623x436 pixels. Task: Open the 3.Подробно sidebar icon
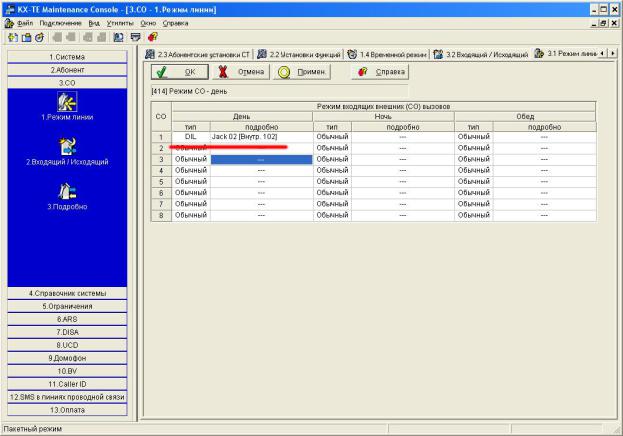67,192
